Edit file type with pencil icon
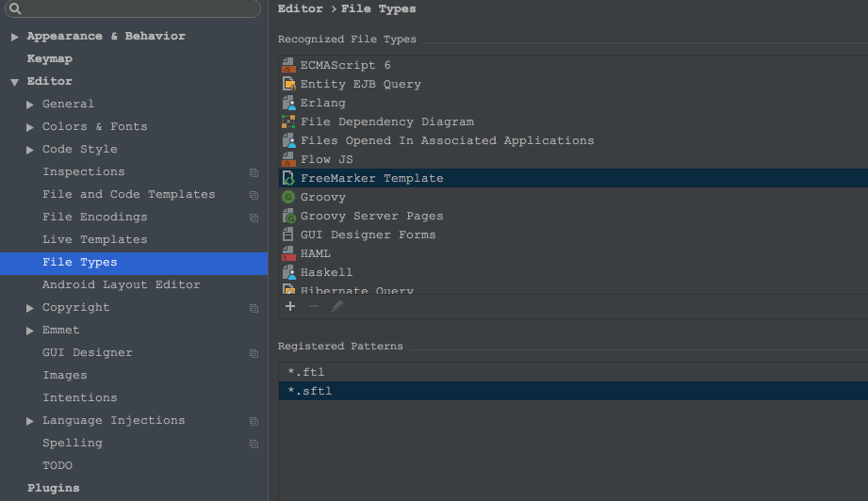The width and height of the screenshot is (868, 501). tap(337, 306)
